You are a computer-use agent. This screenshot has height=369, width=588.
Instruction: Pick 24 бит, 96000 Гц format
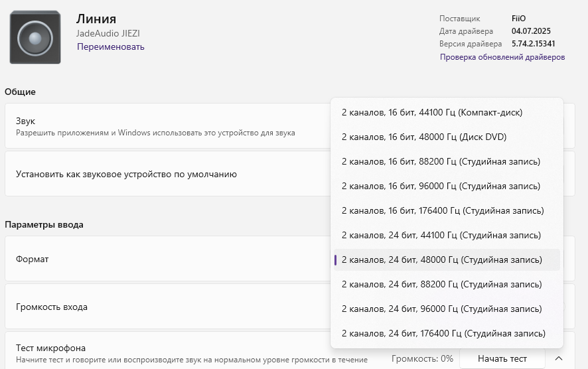pos(441,309)
